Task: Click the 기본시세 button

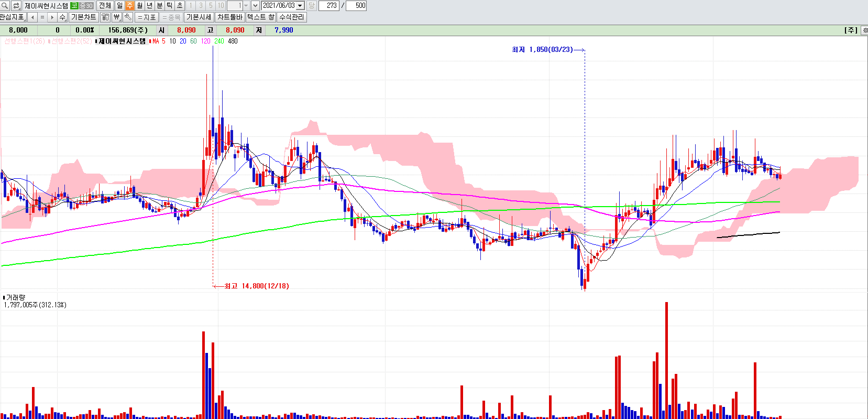Action: 199,17
